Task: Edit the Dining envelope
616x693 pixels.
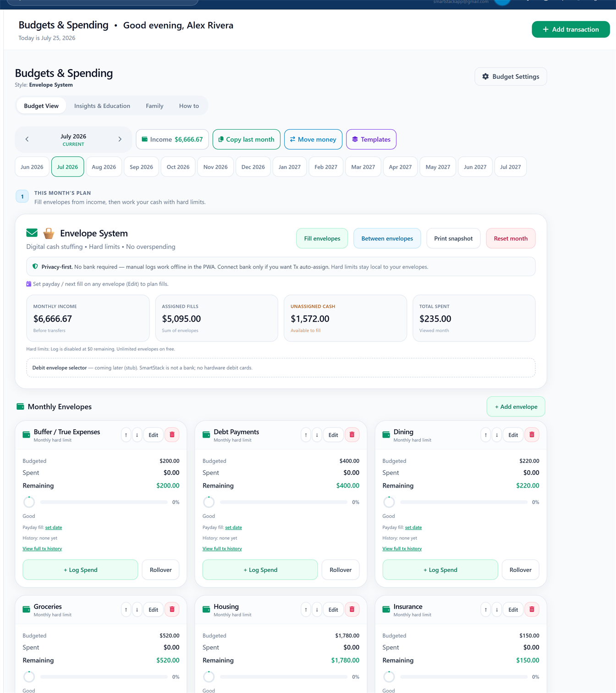Action: (x=513, y=434)
